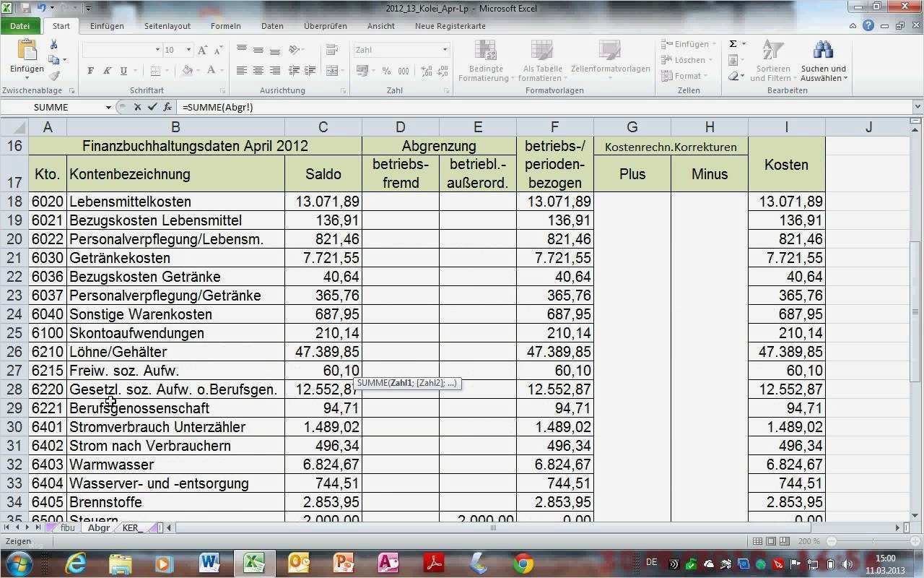Open the percentage number format icon
The height and width of the screenshot is (578, 924).
(386, 71)
